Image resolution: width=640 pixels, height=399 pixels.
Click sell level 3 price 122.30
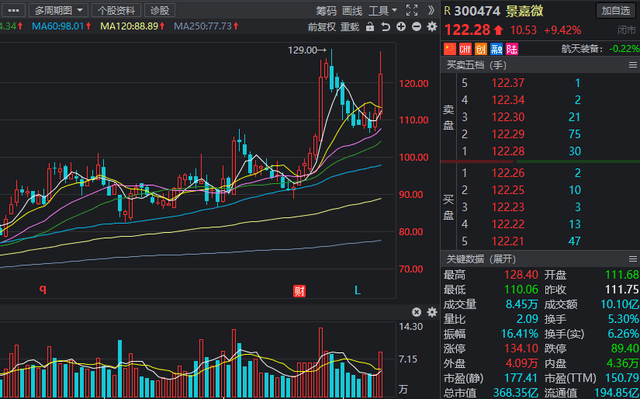click(508, 117)
